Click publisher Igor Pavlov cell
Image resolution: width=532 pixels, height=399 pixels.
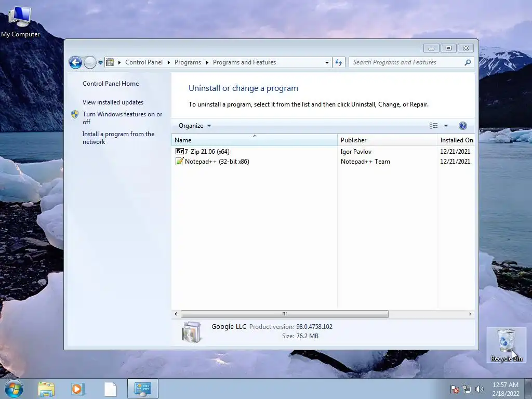356,152
